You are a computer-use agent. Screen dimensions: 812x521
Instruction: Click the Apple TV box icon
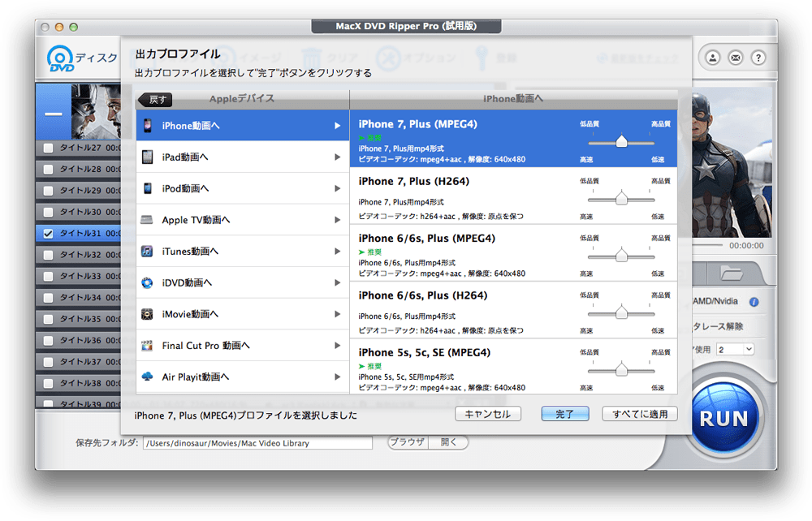point(147,220)
